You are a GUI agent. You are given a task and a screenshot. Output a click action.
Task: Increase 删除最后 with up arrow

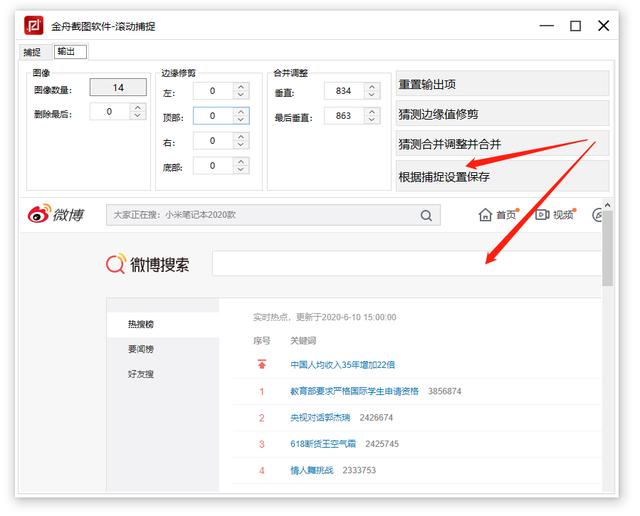coord(138,107)
